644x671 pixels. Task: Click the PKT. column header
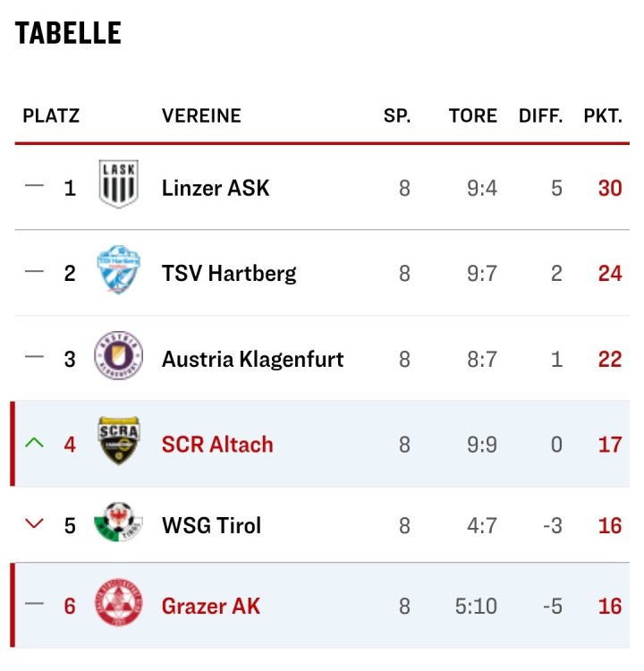pyautogui.click(x=602, y=116)
